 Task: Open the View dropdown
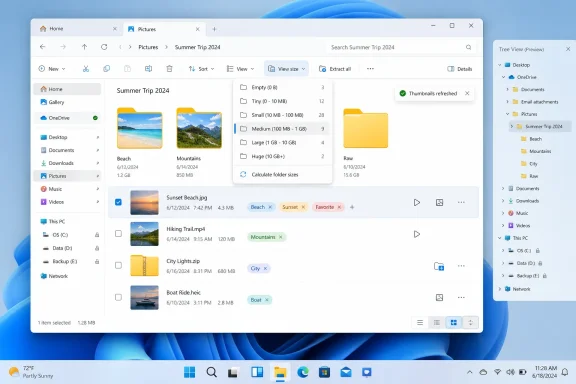tap(240, 69)
